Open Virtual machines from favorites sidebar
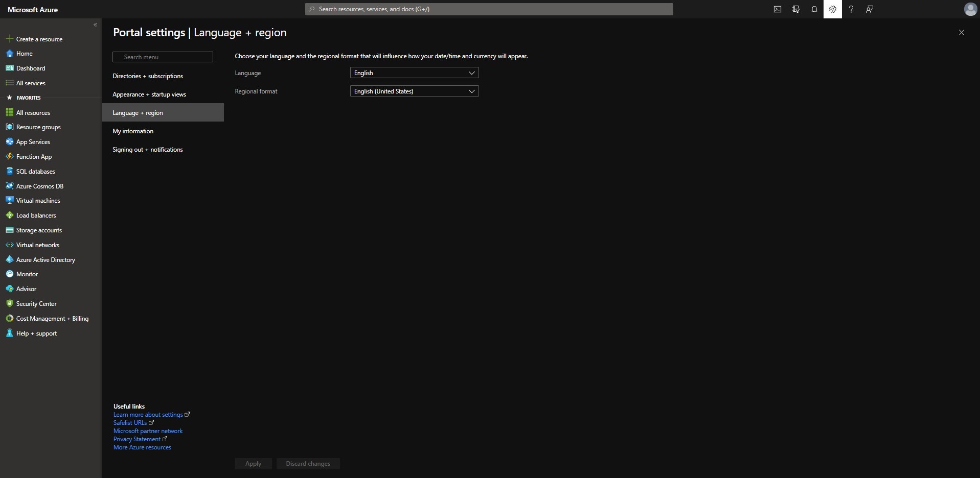 click(x=38, y=201)
